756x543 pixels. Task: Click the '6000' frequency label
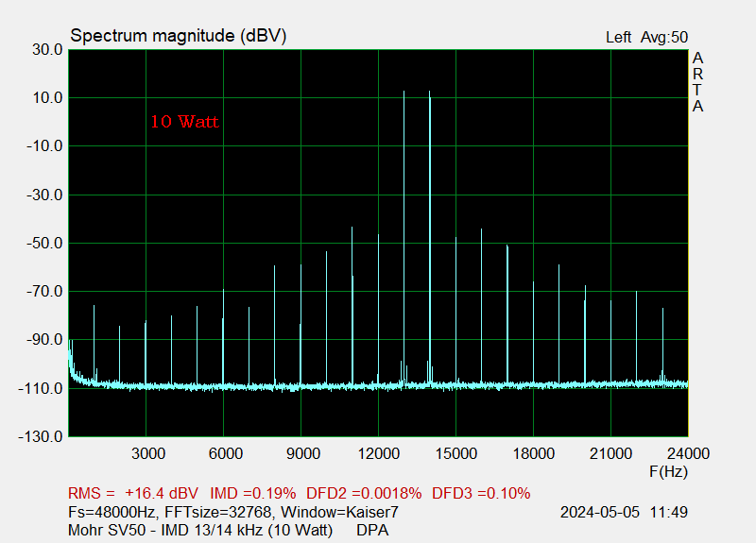pyautogui.click(x=226, y=453)
